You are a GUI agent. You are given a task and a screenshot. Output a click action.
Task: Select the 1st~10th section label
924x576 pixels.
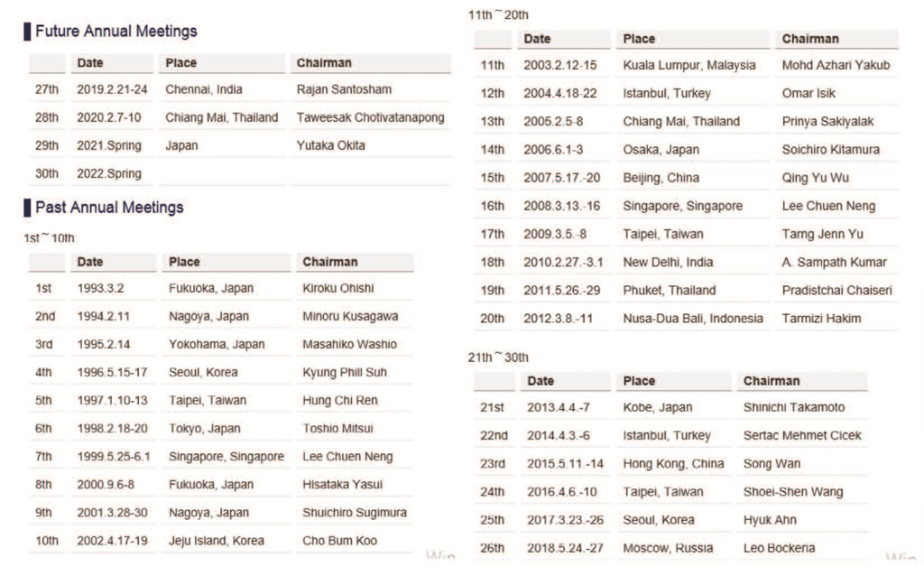click(49, 237)
